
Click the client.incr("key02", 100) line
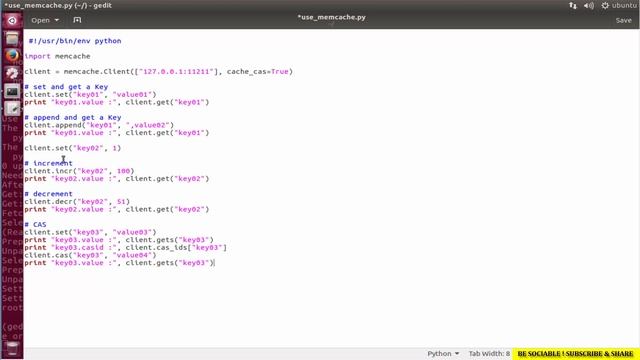click(x=79, y=171)
